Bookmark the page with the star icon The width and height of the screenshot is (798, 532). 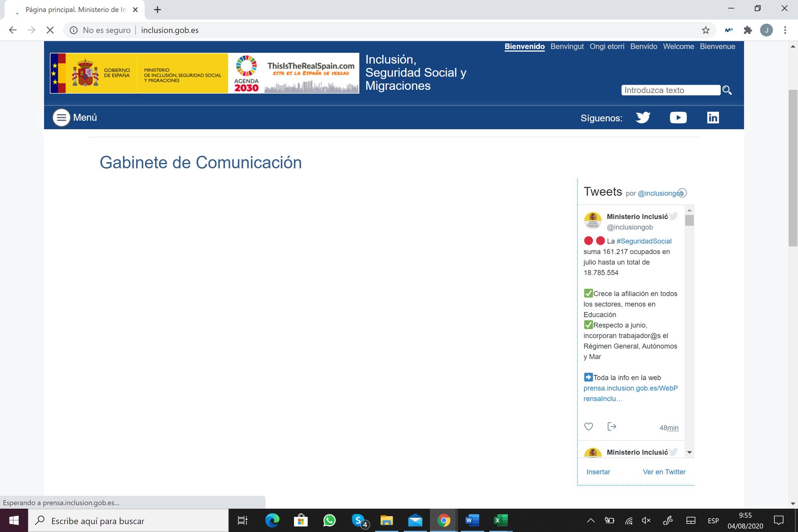[x=705, y=30]
